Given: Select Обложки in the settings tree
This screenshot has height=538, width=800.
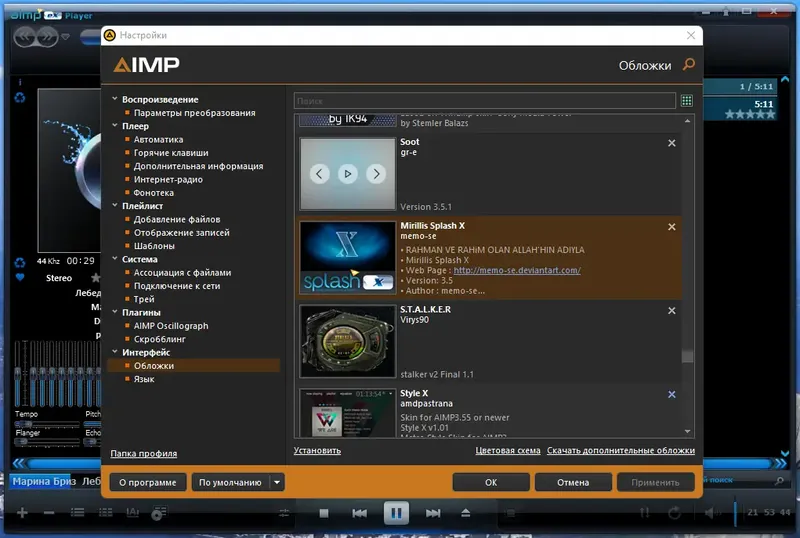Looking at the screenshot, I should (x=194, y=365).
